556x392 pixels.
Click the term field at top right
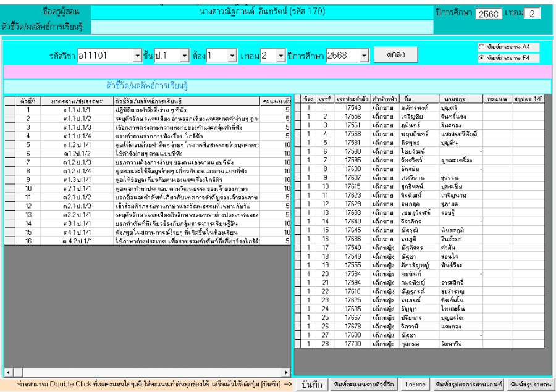533,14
